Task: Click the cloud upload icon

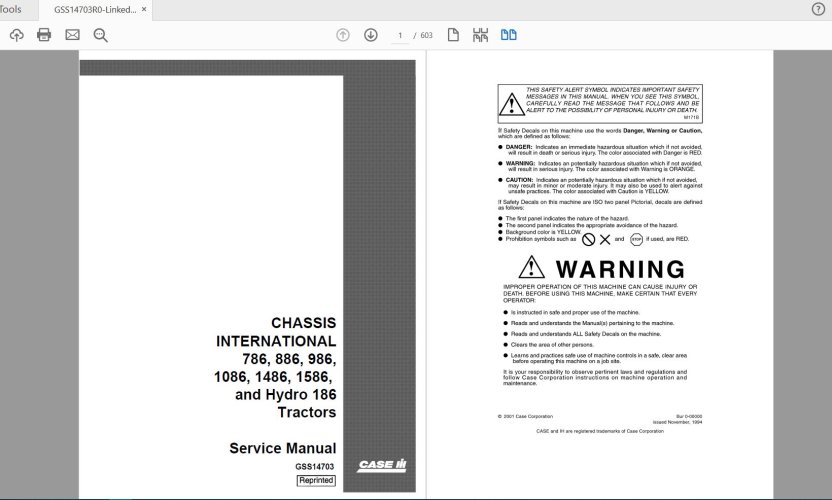Action: point(16,35)
